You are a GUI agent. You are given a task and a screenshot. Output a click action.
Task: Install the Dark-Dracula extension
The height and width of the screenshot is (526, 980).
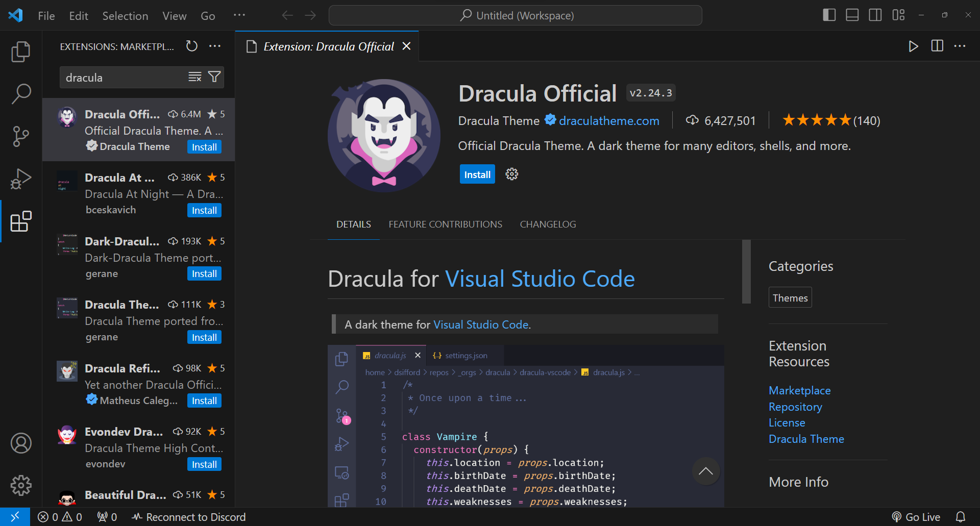click(204, 274)
